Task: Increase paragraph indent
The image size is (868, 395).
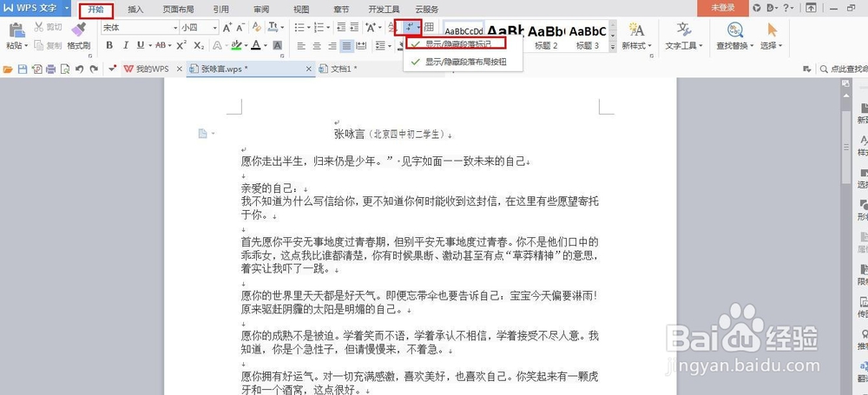Action: (354, 27)
